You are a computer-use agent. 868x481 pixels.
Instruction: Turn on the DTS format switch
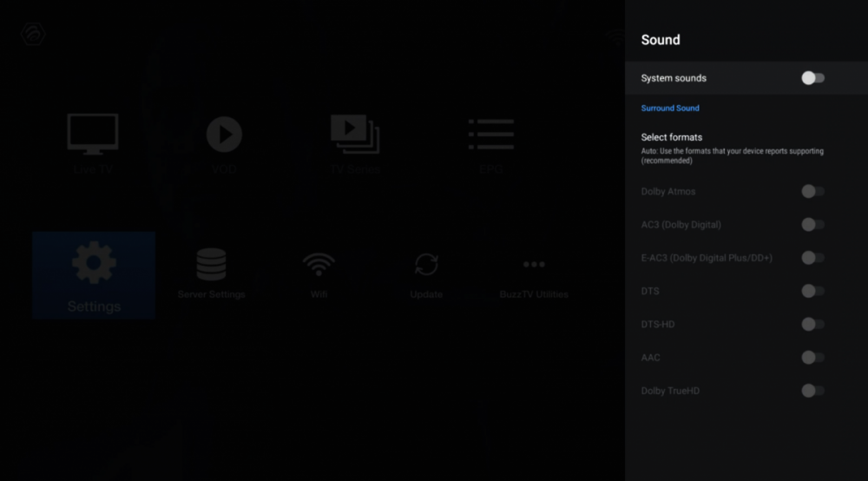coord(812,292)
